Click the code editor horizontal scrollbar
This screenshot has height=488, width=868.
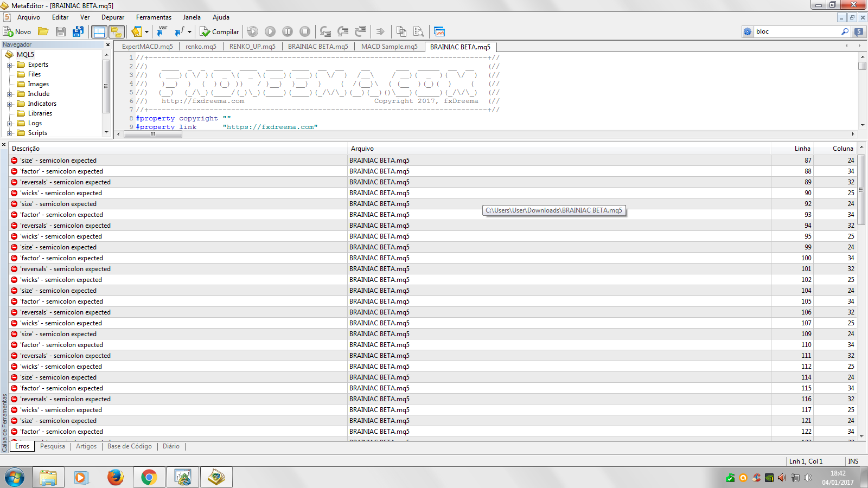[x=486, y=134]
